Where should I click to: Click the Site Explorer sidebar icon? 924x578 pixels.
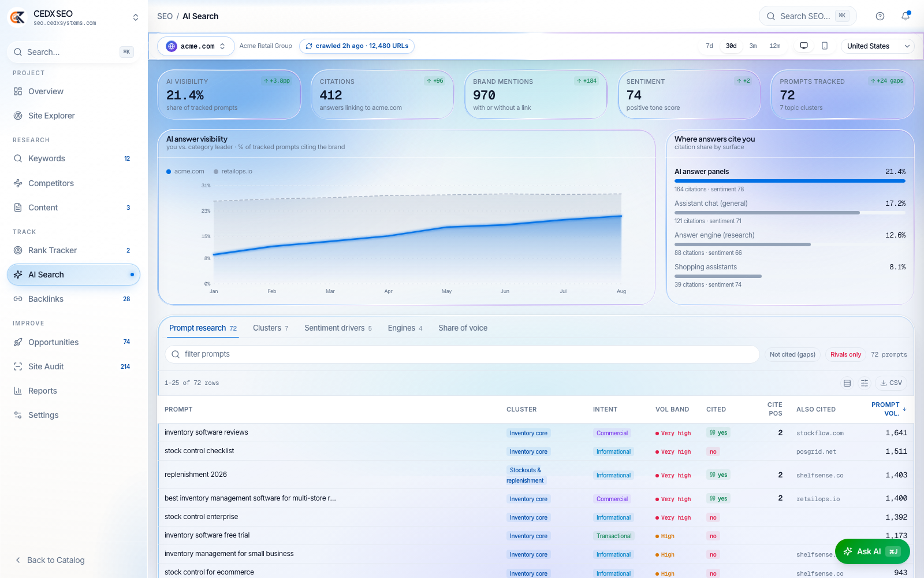[18, 116]
